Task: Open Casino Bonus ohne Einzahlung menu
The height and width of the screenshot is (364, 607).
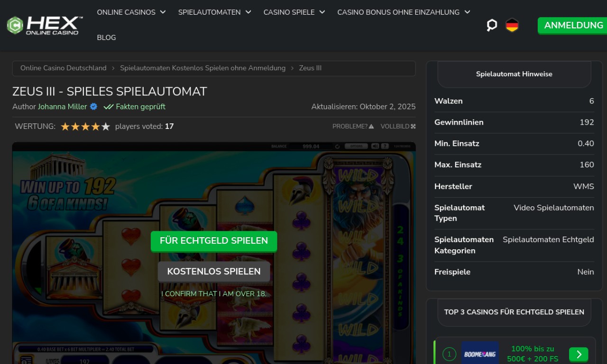Action: click(404, 12)
